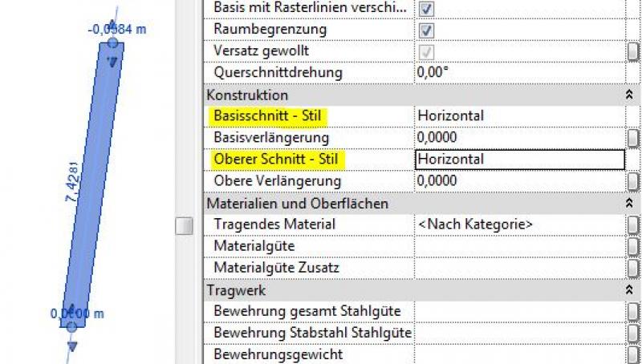Click the associate parameter button beside Basisverlängerung

click(633, 137)
